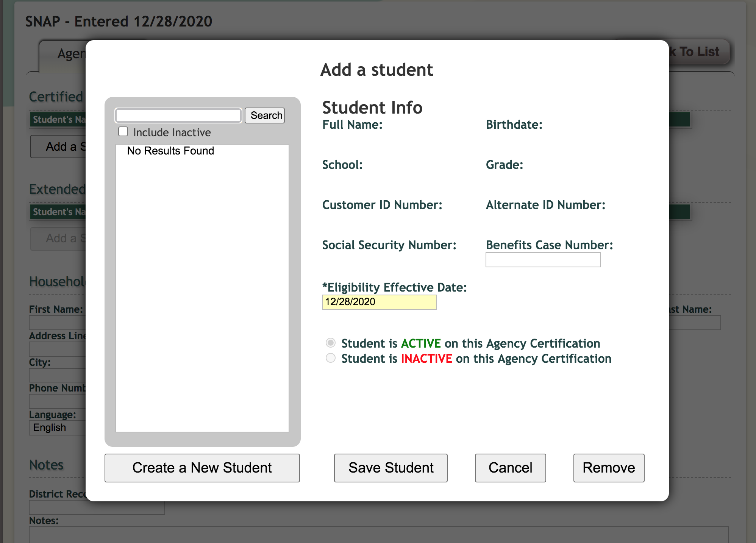Click the Benefits Case Number field
The width and height of the screenshot is (756, 543).
click(x=543, y=260)
